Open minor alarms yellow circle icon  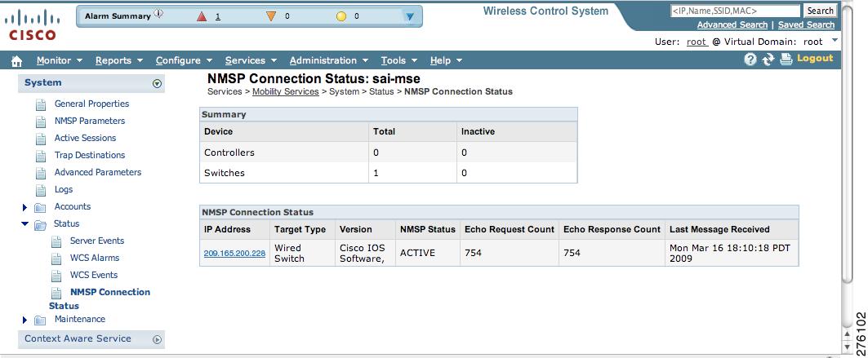(341, 16)
